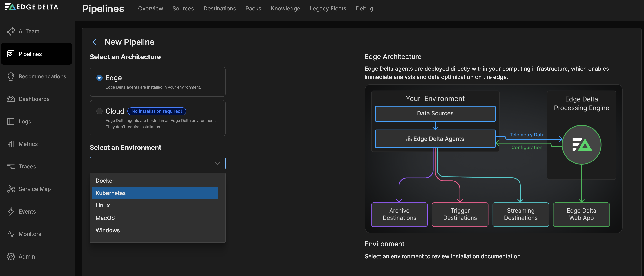
Task: Open Logs via its sidebar icon
Action: click(x=11, y=121)
